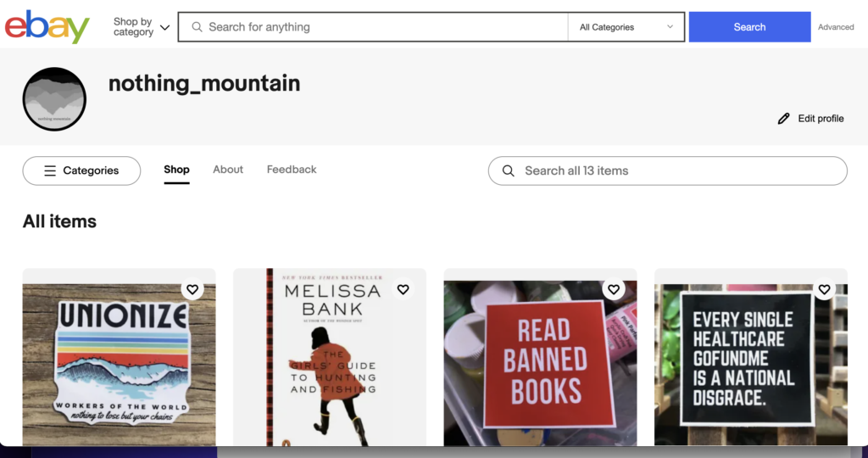Screen dimensions: 868x458
Task: Click the magnifier icon in main search bar
Action: (x=197, y=26)
